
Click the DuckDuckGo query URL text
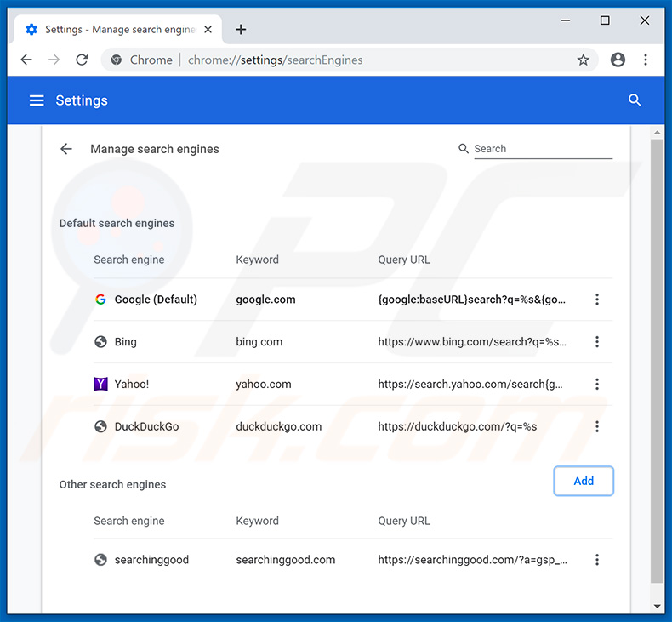pyautogui.click(x=458, y=426)
